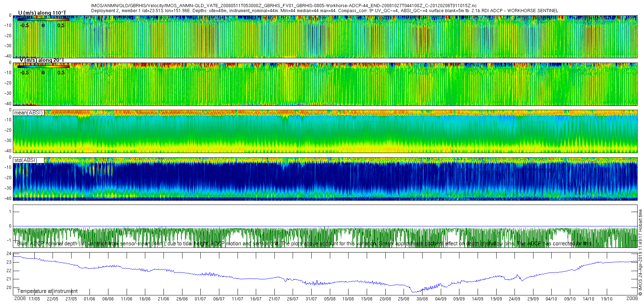644x304 pixels.
Task: Click the 11/06 date tick label
Action: pyautogui.click(x=127, y=299)
